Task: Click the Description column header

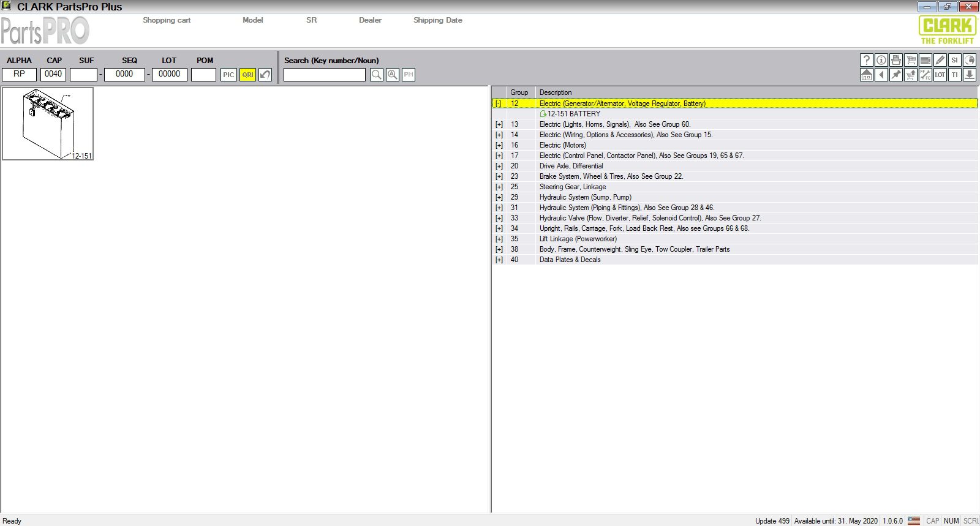Action: click(757, 92)
